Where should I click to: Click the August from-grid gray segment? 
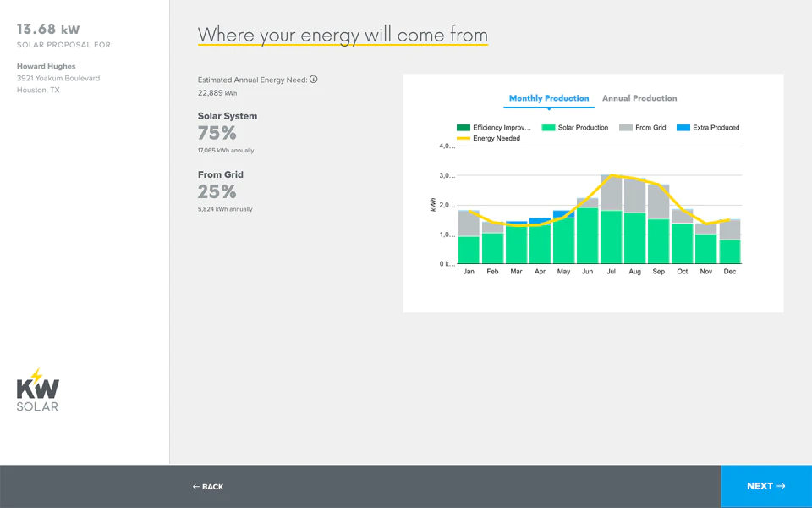[634, 196]
